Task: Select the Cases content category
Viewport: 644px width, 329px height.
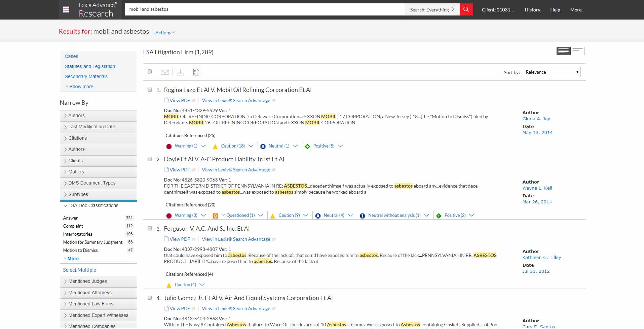Action: [71, 56]
